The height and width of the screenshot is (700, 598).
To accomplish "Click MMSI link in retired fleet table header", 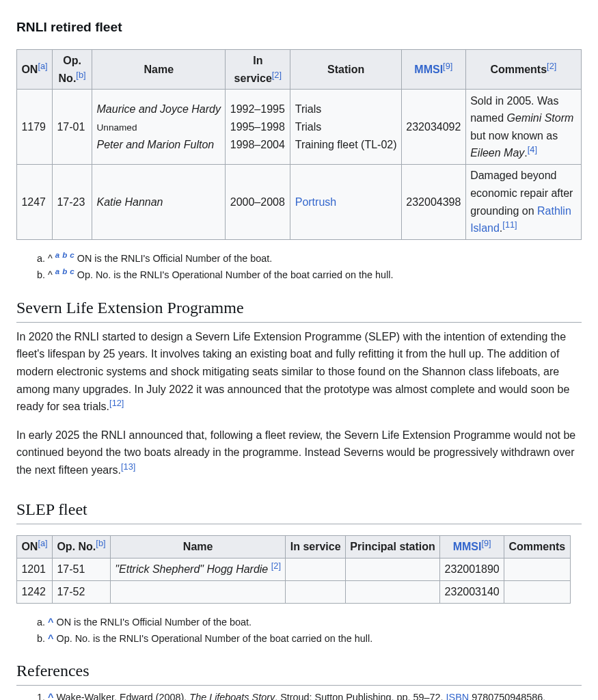I will (x=428, y=70).
